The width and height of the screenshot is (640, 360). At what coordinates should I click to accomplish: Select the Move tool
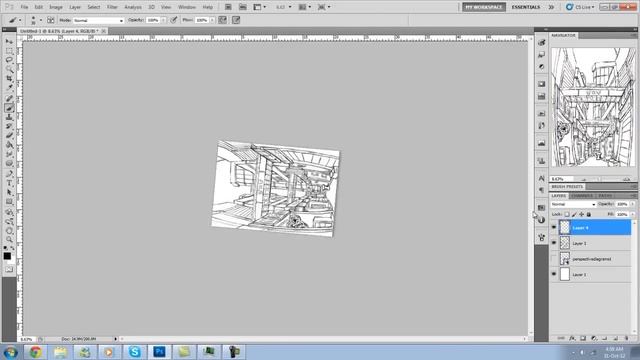point(9,41)
